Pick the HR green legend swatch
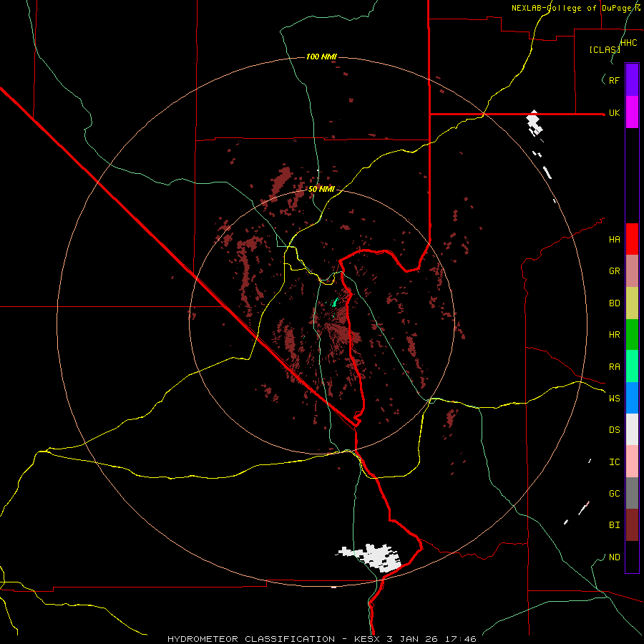This screenshot has height=644, width=644. 632,335
